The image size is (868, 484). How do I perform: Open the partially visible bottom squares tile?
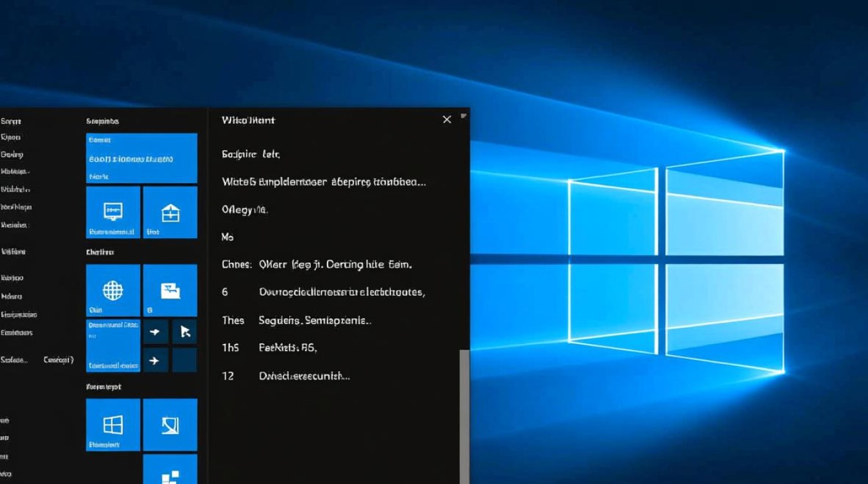pyautogui.click(x=170, y=471)
